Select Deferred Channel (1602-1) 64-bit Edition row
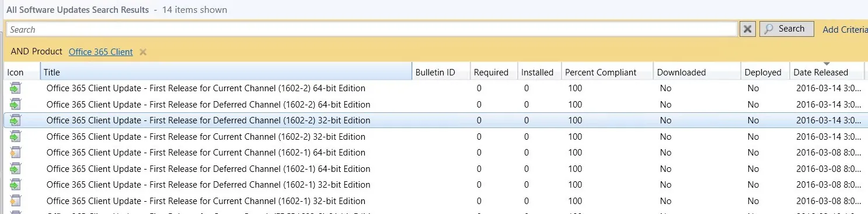The image size is (868, 214). 434,169
